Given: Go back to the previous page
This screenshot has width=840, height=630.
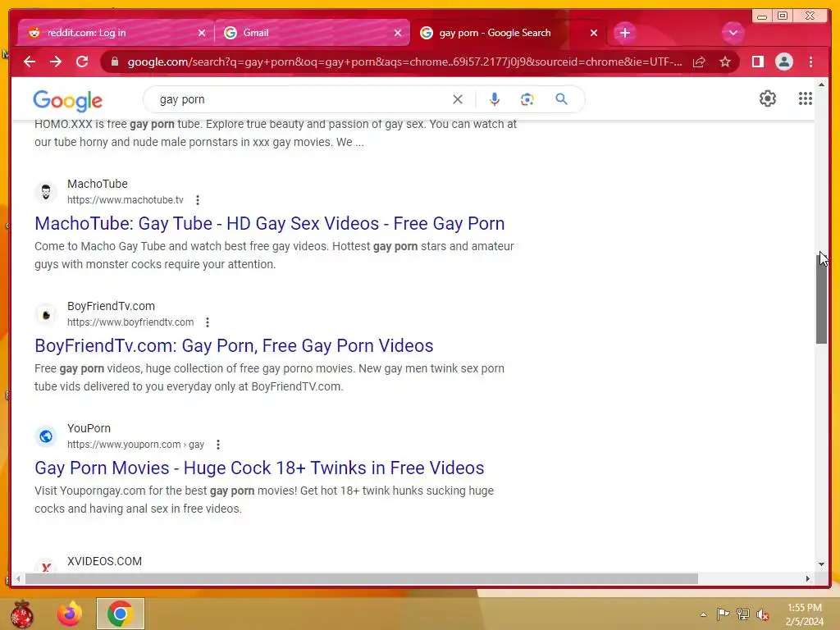Looking at the screenshot, I should pyautogui.click(x=30, y=62).
